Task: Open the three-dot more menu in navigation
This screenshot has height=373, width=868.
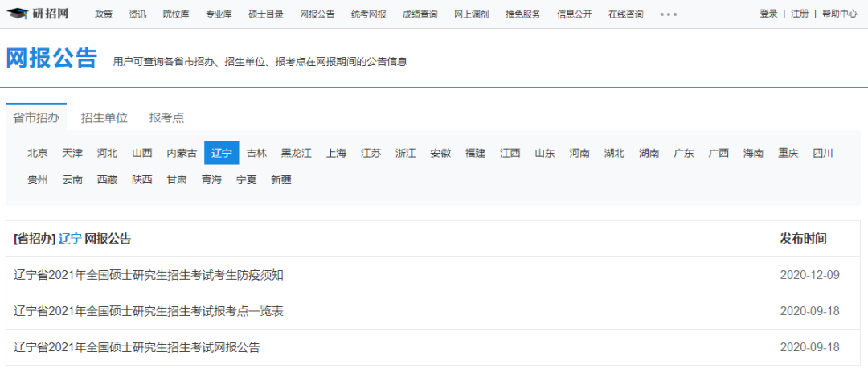Action: pyautogui.click(x=668, y=14)
